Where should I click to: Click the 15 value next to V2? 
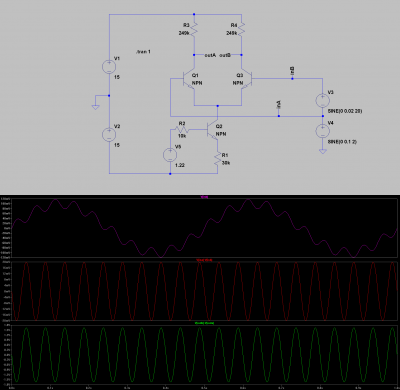(117, 145)
